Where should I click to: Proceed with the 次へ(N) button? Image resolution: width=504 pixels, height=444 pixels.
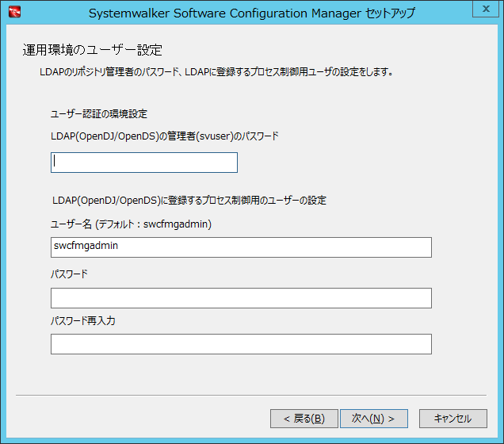(374, 419)
